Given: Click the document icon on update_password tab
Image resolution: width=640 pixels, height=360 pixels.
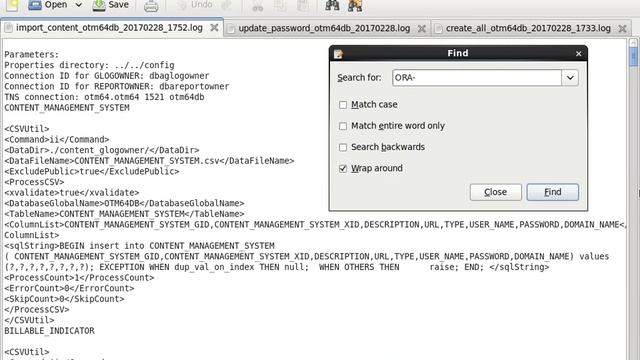Looking at the screenshot, I should [231, 28].
